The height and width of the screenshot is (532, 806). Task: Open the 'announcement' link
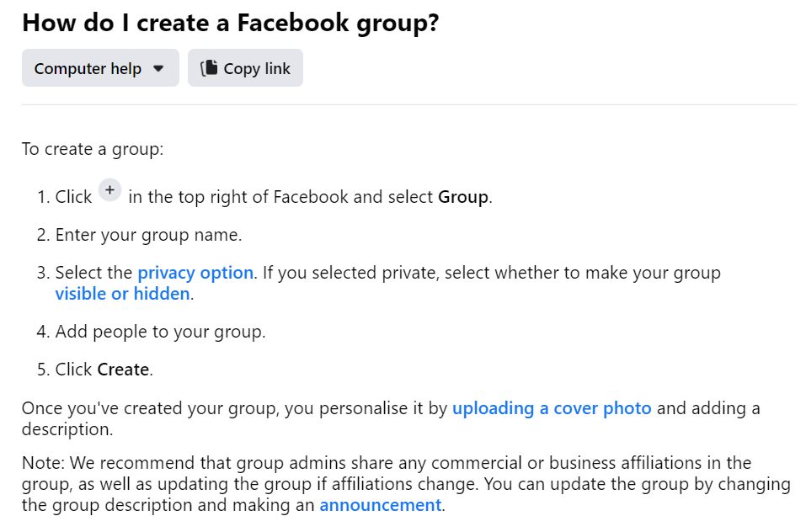(380, 504)
